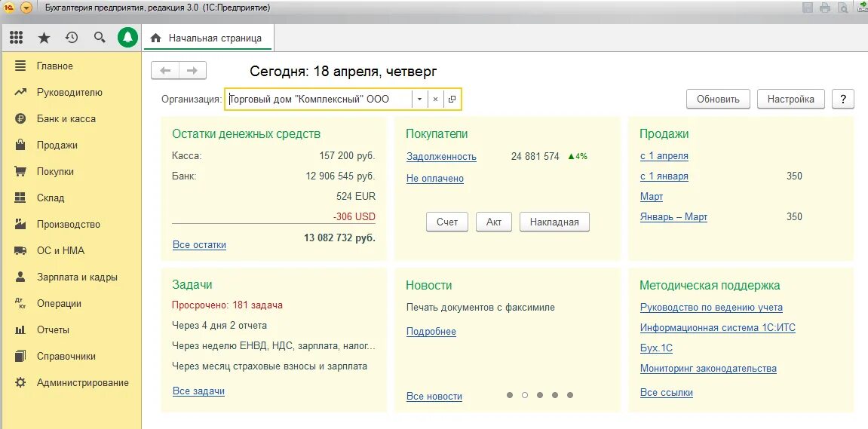The height and width of the screenshot is (429, 868).
Task: Click the person icon for Зарплата и кадры
Action: point(20,277)
